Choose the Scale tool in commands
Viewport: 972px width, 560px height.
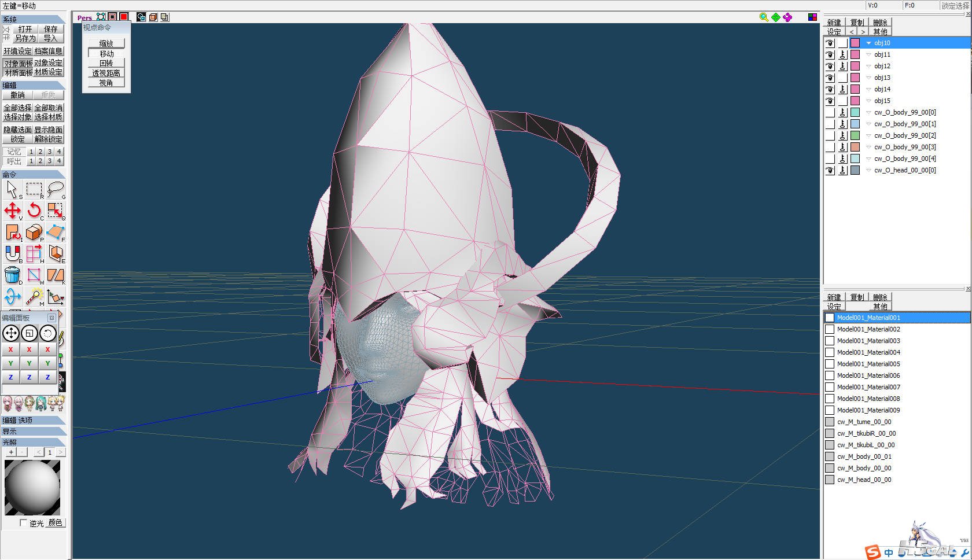pos(56,211)
